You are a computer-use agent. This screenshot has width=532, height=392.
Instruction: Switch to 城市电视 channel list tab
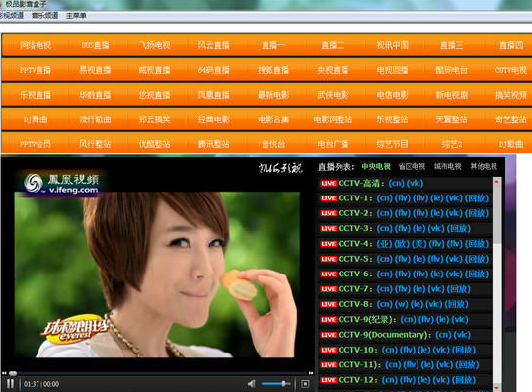(447, 166)
